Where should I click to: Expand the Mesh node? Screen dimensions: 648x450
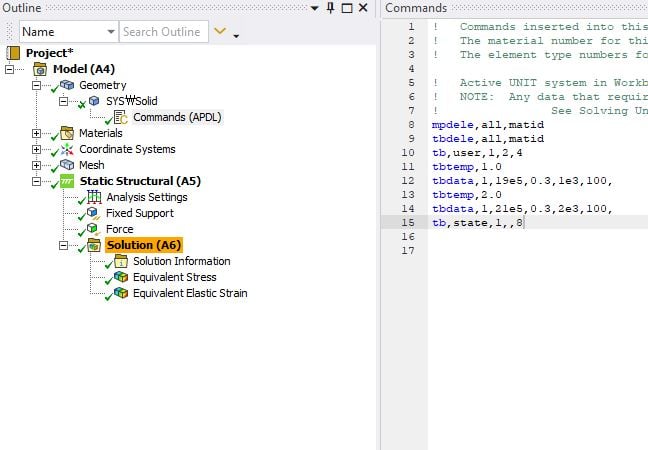coord(36,165)
